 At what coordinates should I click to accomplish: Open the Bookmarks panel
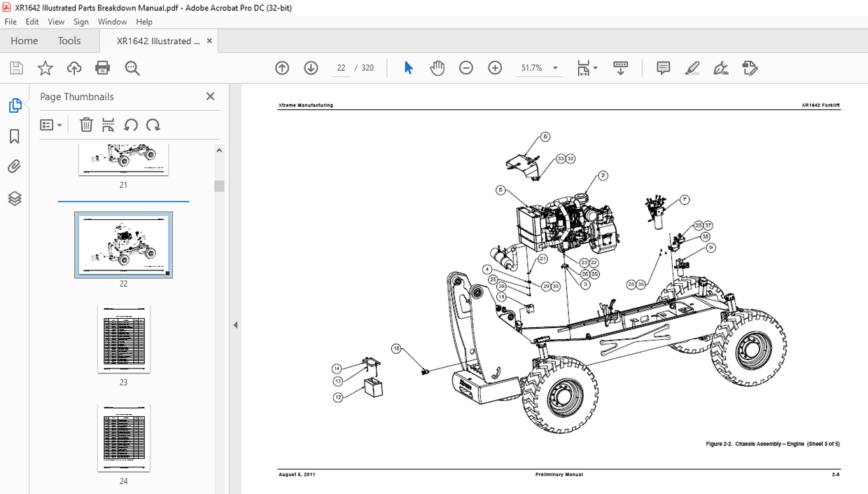pos(15,137)
